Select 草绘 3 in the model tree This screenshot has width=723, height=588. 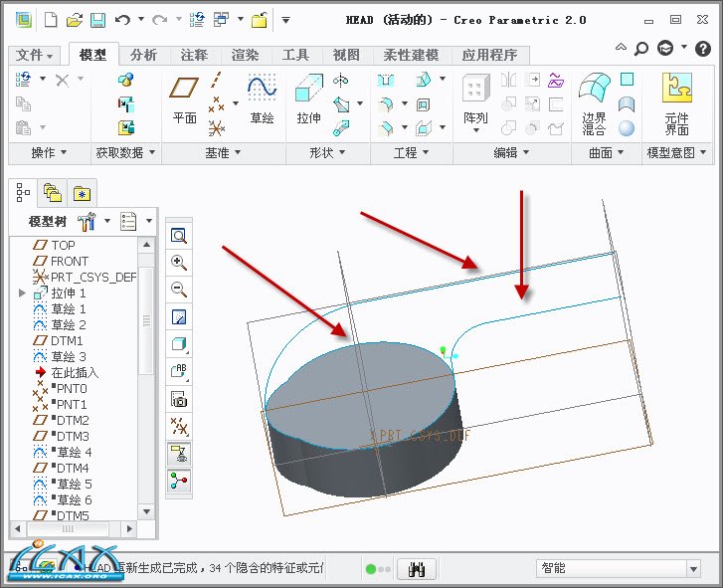tap(69, 356)
